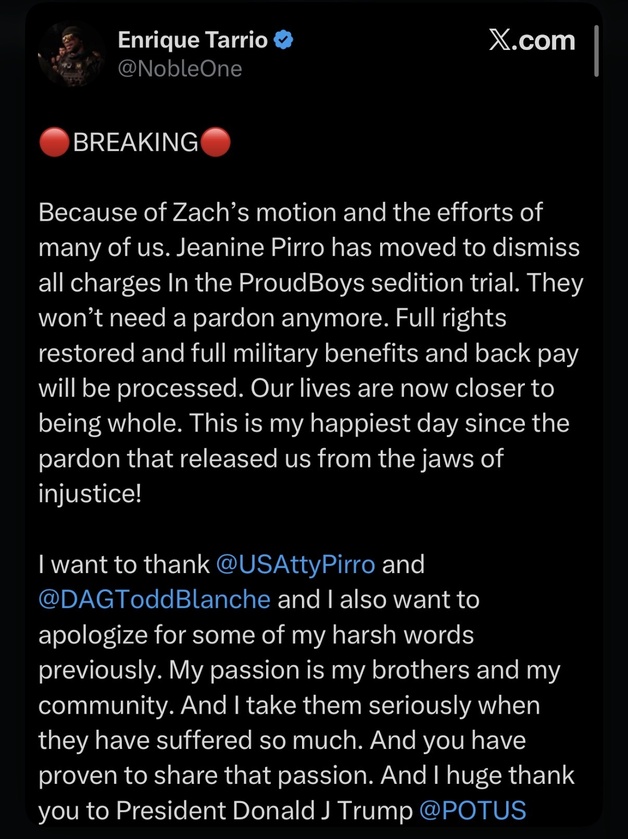Open the @NobleOne handle

tap(180, 68)
